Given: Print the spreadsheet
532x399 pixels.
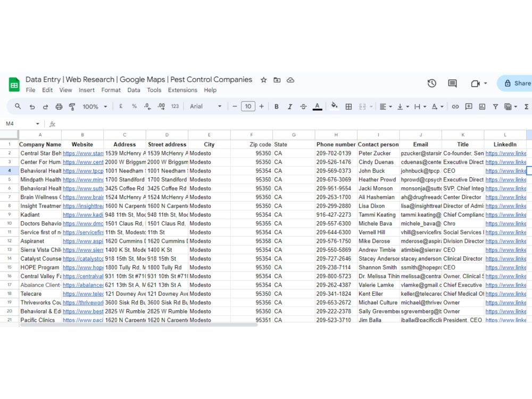Looking at the screenshot, I should tap(59, 106).
